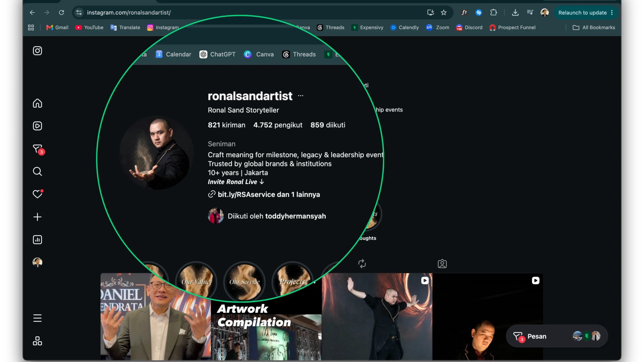Open the f? extension icon
The height and width of the screenshot is (362, 644).
coord(464,13)
